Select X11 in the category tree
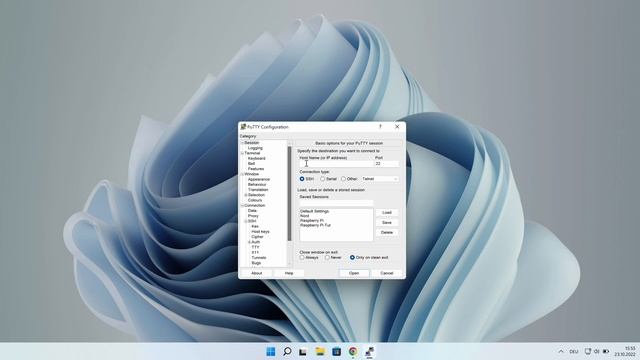The height and width of the screenshot is (360, 640). tap(255, 253)
